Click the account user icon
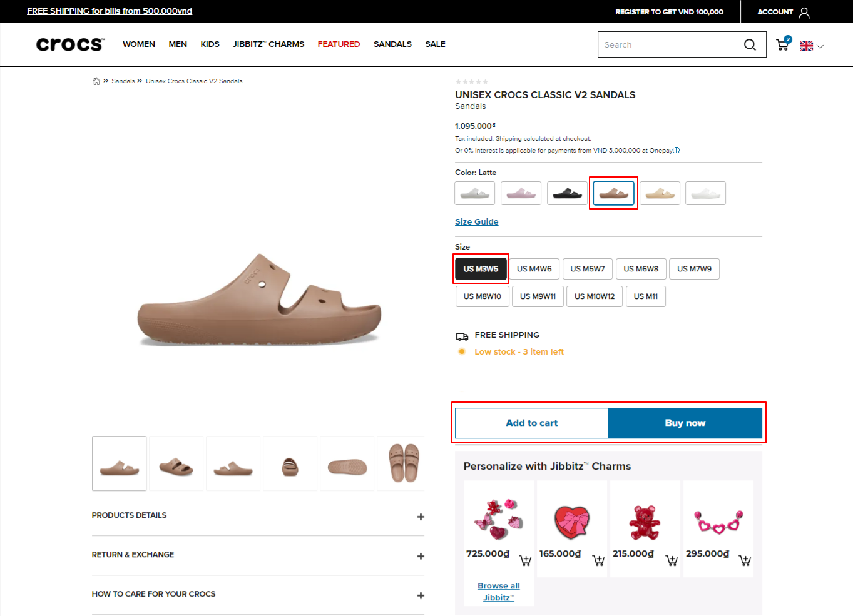The width and height of the screenshot is (853, 616). [804, 13]
